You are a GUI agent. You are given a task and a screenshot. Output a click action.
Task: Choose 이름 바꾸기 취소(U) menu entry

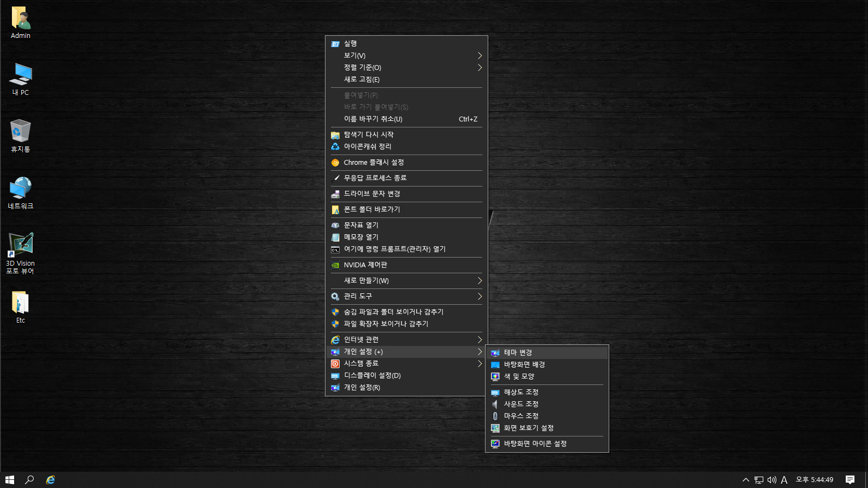(x=406, y=119)
